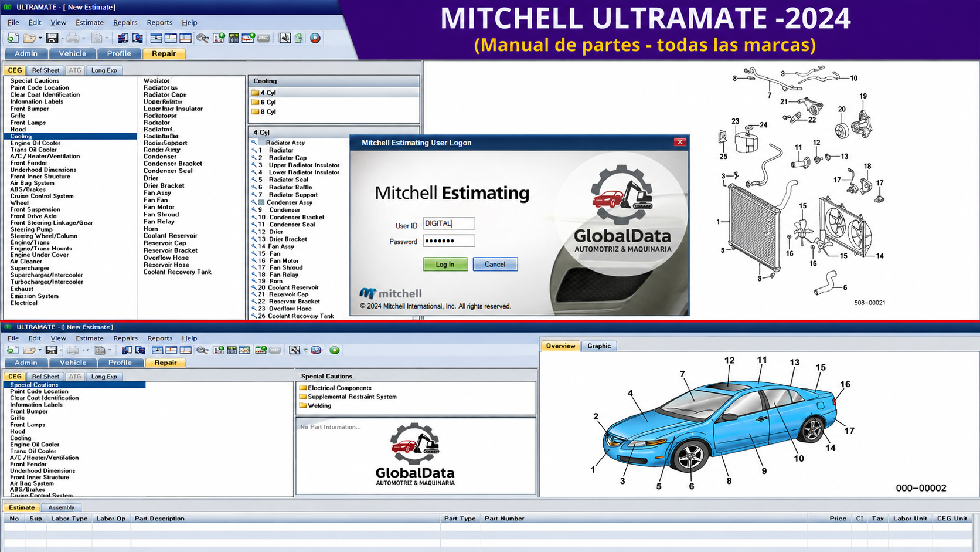The height and width of the screenshot is (552, 980).
Task: Open the Long Exp tab in the lower window
Action: [x=104, y=377]
